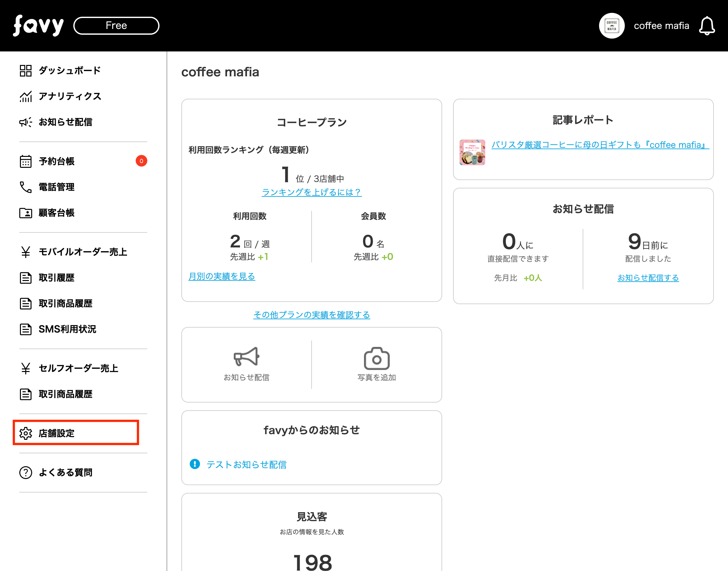Open 予約台帳 calendar icon
728x571 pixels.
[26, 161]
